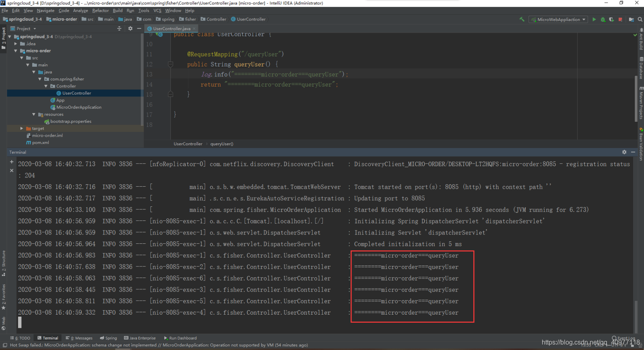
Task: Open the Bean Validation side panel
Action: [x=641, y=144]
